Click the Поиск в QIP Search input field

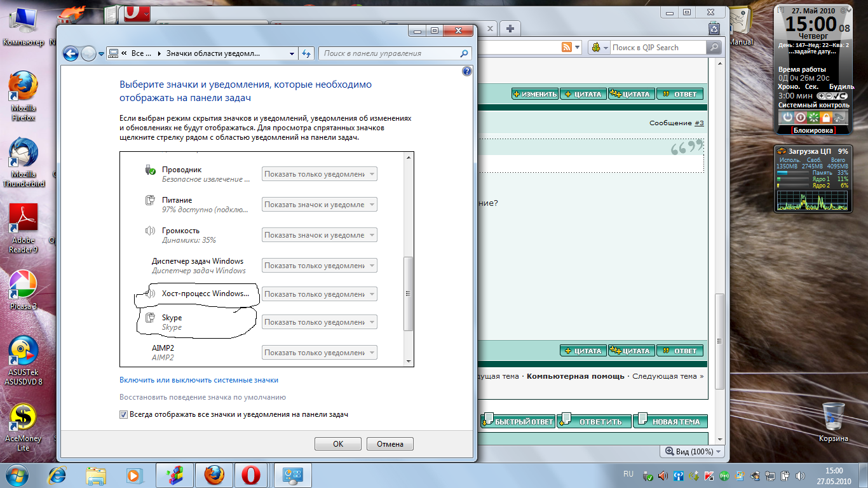658,48
